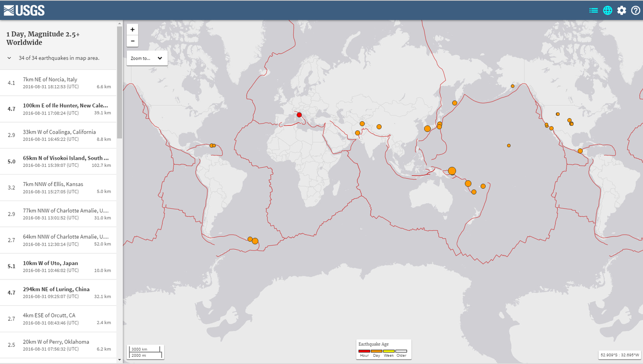The height and width of the screenshot is (364, 643).
Task: Click the Older white legend swatch
Action: coord(401,351)
